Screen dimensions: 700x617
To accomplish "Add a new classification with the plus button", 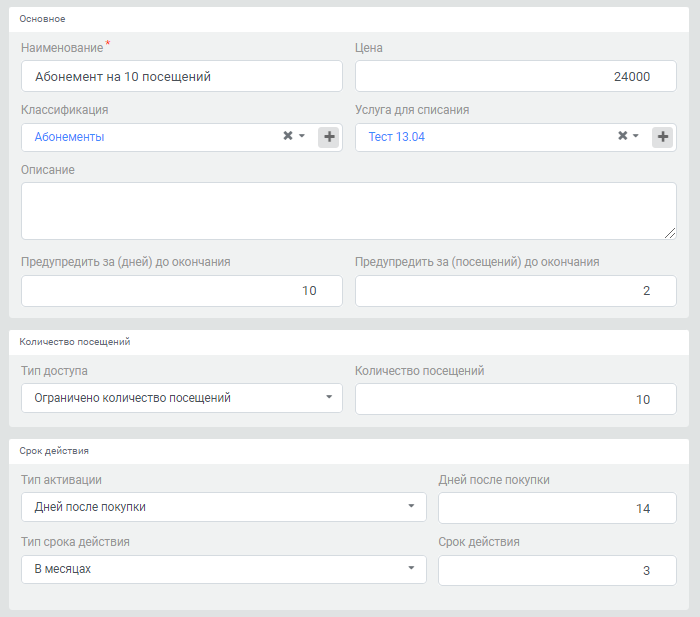I will tap(329, 137).
